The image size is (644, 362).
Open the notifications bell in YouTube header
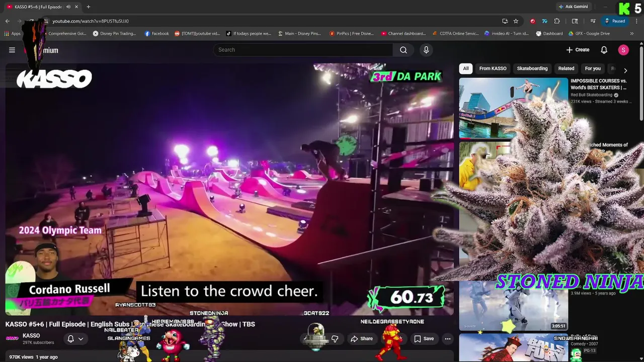coord(604,50)
